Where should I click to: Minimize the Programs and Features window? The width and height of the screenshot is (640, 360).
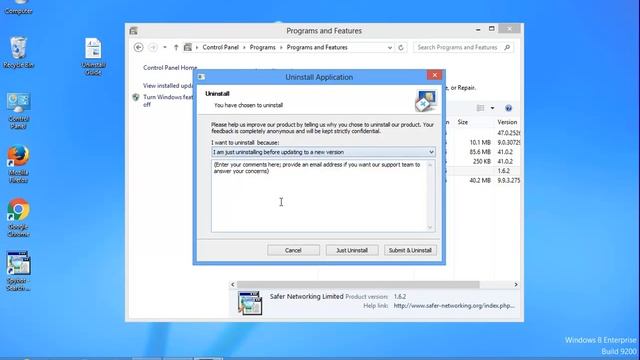pyautogui.click(x=478, y=29)
